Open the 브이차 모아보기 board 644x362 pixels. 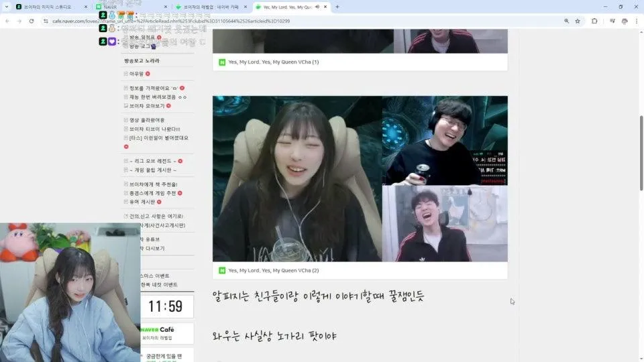click(147, 106)
